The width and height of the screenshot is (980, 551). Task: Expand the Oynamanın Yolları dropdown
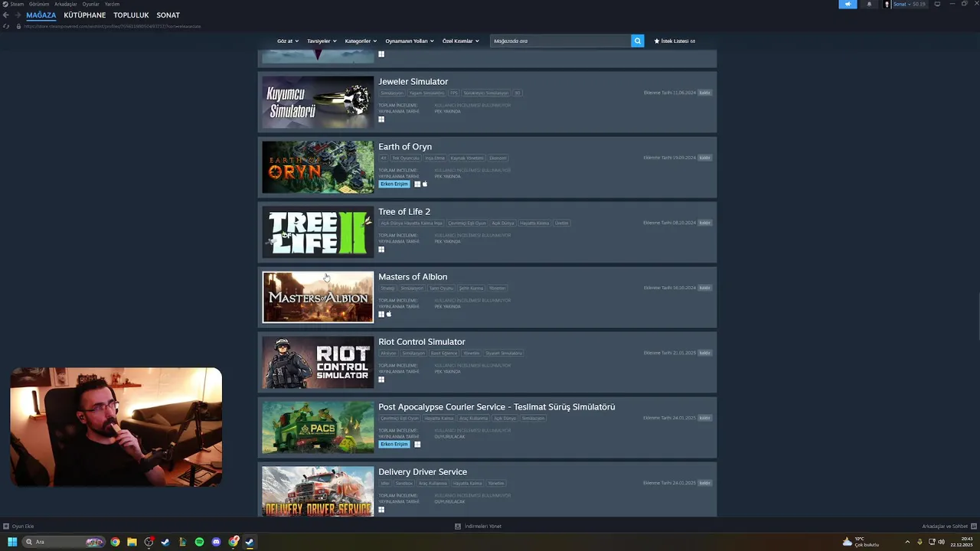pyautogui.click(x=409, y=41)
